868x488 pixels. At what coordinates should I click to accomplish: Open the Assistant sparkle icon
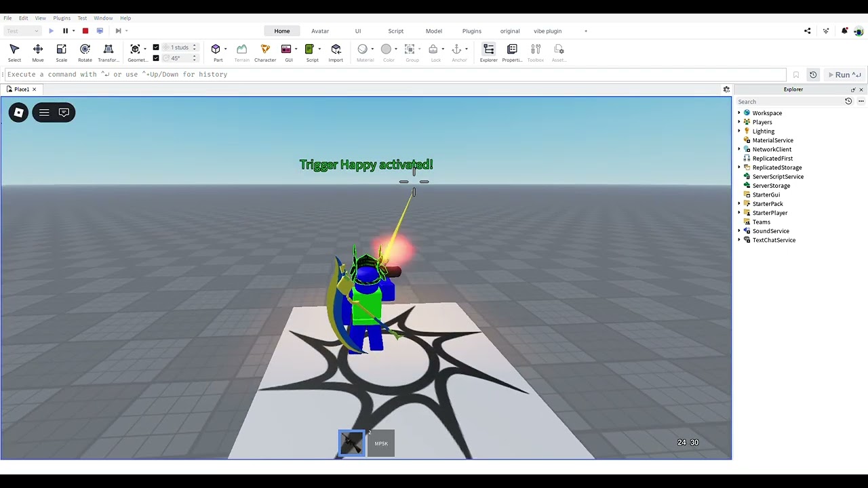click(x=826, y=30)
